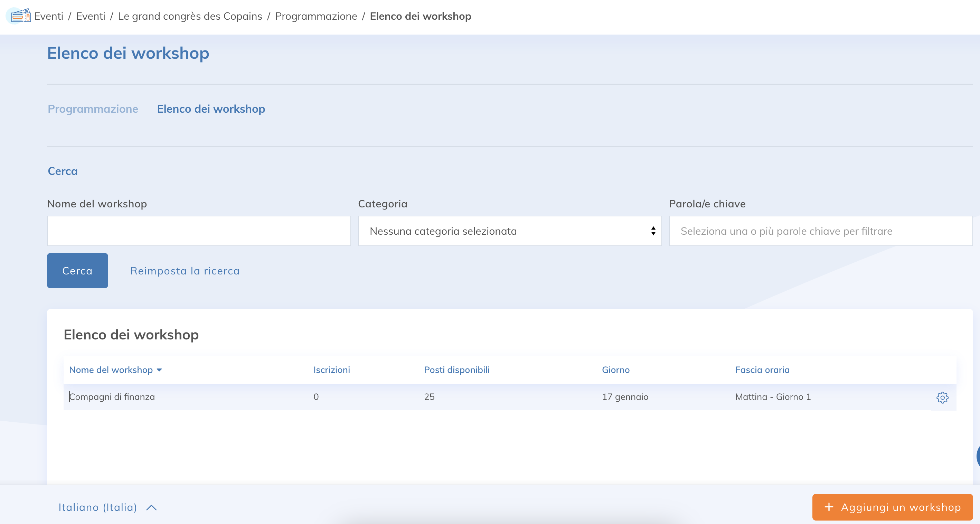Sort by Posti disponibili column
980x524 pixels.
[456, 370]
